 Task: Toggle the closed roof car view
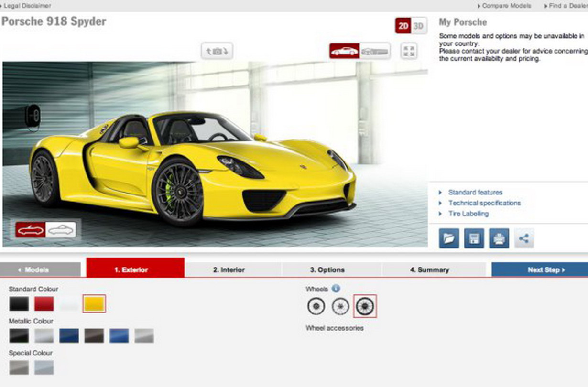(61, 230)
